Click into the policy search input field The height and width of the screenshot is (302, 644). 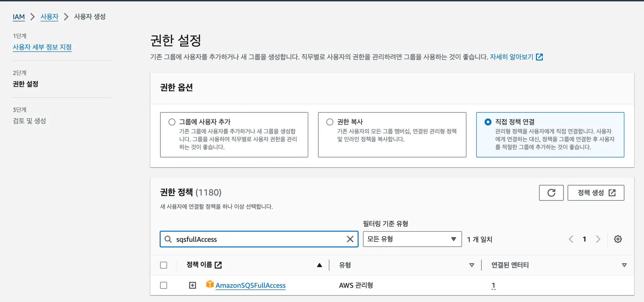tap(259, 239)
